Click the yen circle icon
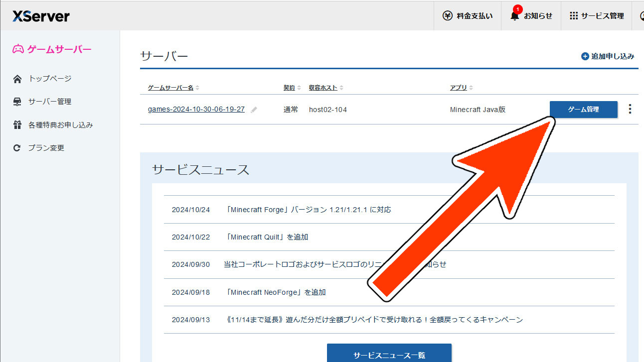Viewport: 644px width, 362px height. pos(448,16)
